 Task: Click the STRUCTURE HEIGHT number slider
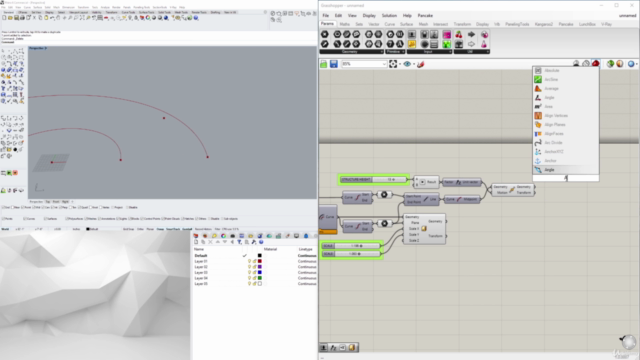pos(373,180)
